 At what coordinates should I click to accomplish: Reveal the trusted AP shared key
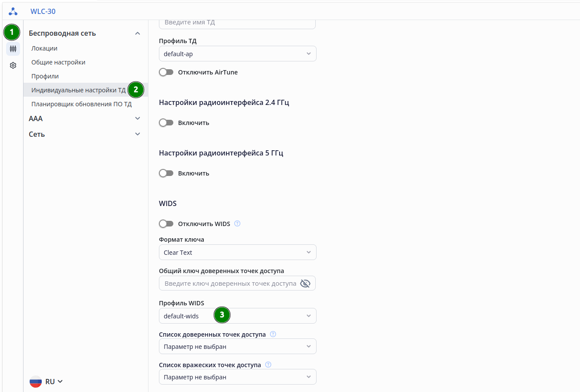pos(305,284)
